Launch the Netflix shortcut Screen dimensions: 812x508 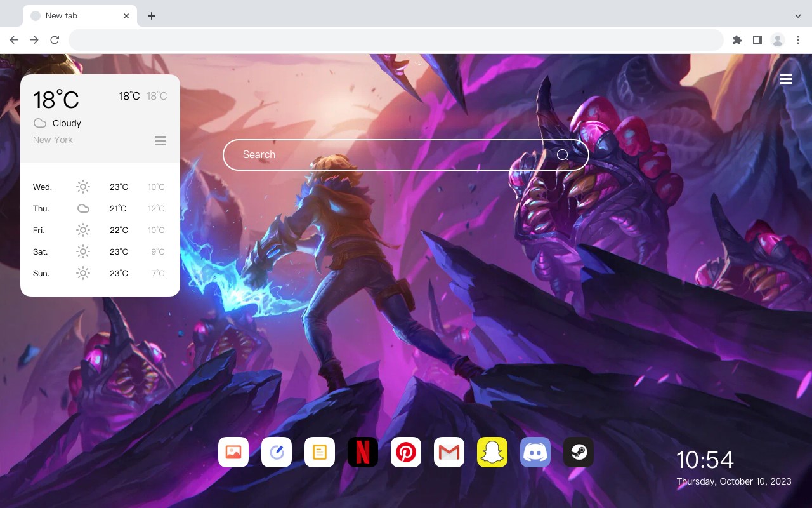click(x=363, y=452)
